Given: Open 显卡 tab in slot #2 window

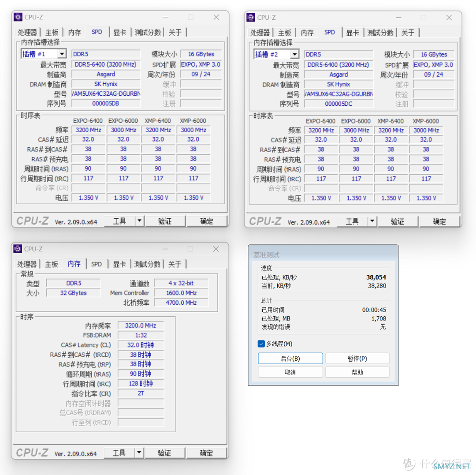Looking at the screenshot, I should click(353, 33).
